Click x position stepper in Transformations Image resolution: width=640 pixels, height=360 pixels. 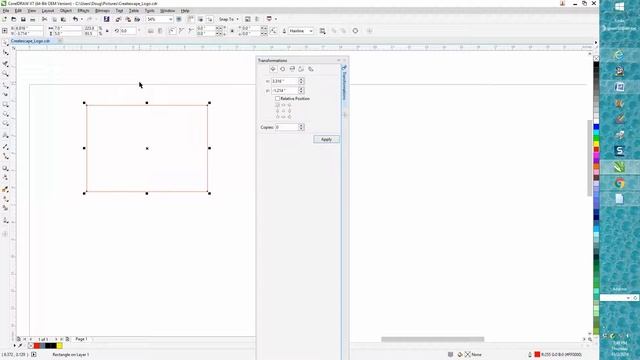click(301, 81)
